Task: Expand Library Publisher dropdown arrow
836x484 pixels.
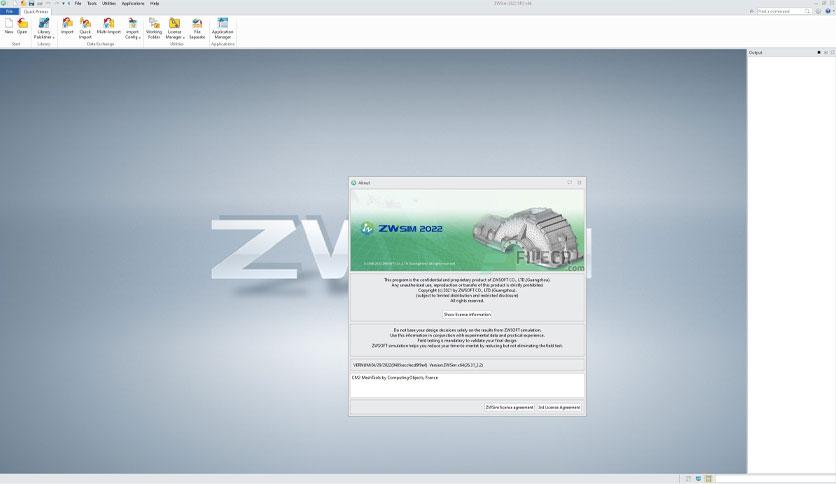Action: (x=53, y=37)
